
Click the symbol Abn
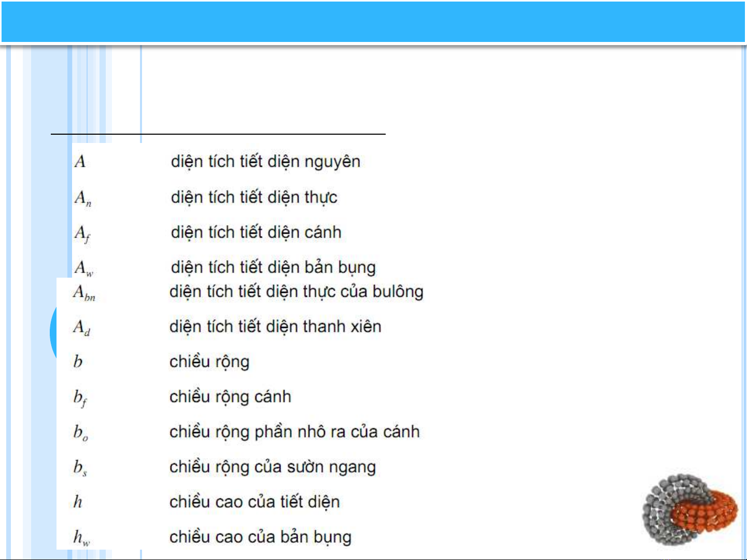click(84, 293)
